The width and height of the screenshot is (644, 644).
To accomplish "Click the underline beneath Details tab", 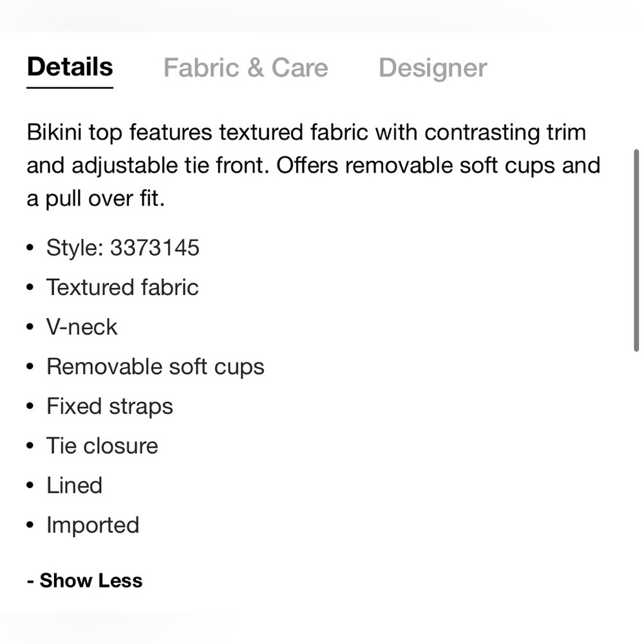I will pyautogui.click(x=70, y=88).
